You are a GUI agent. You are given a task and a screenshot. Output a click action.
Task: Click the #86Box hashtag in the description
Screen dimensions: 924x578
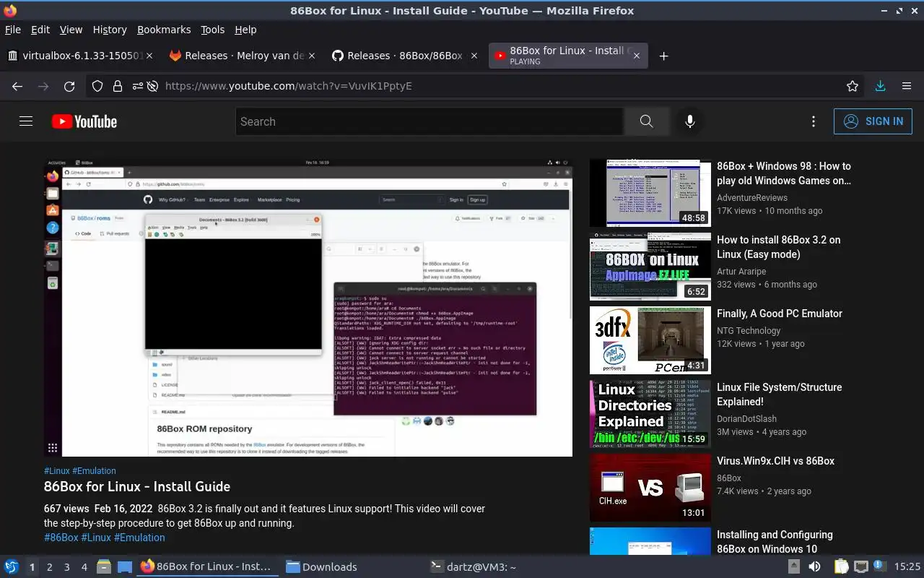click(61, 538)
